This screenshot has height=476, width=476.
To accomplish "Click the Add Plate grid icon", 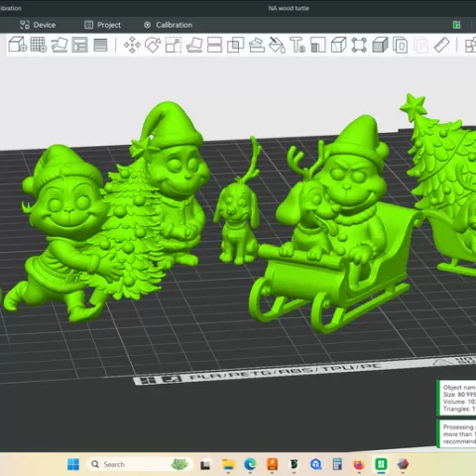I will tap(39, 45).
